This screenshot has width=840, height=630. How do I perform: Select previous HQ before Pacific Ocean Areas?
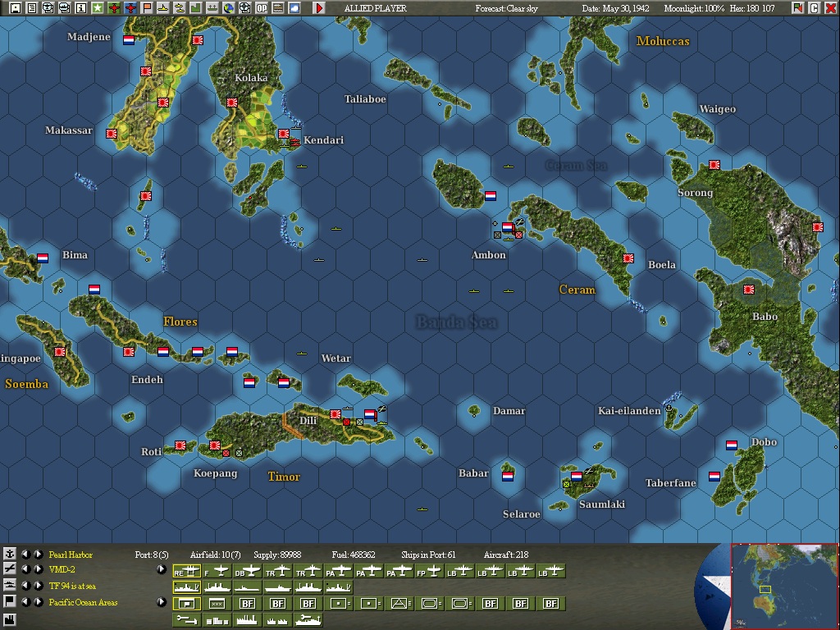25,602
